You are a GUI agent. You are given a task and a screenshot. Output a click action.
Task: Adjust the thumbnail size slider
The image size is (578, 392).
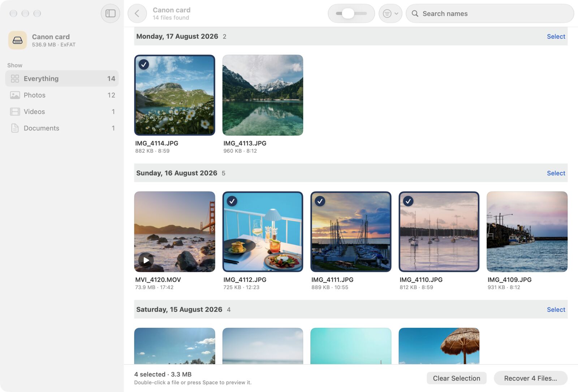(x=351, y=13)
